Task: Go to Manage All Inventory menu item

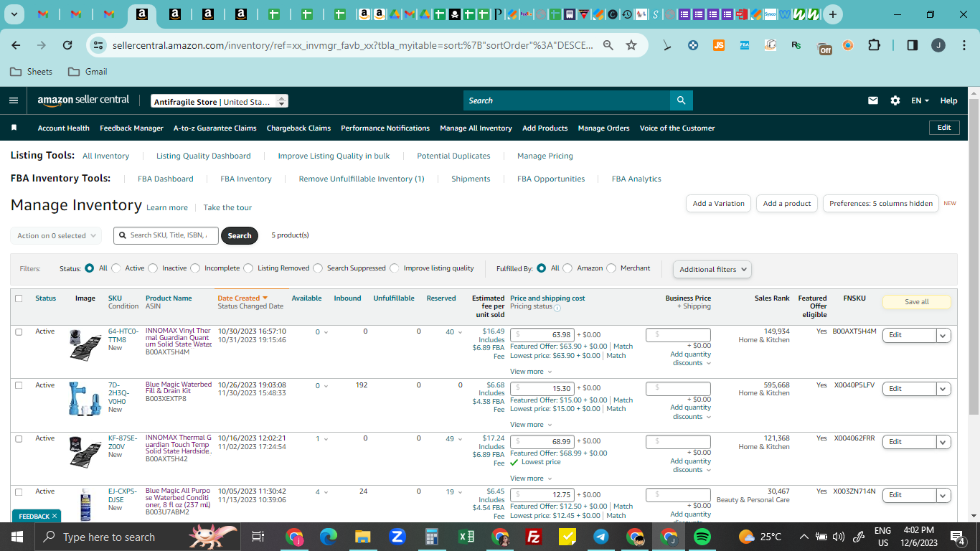Action: point(476,128)
